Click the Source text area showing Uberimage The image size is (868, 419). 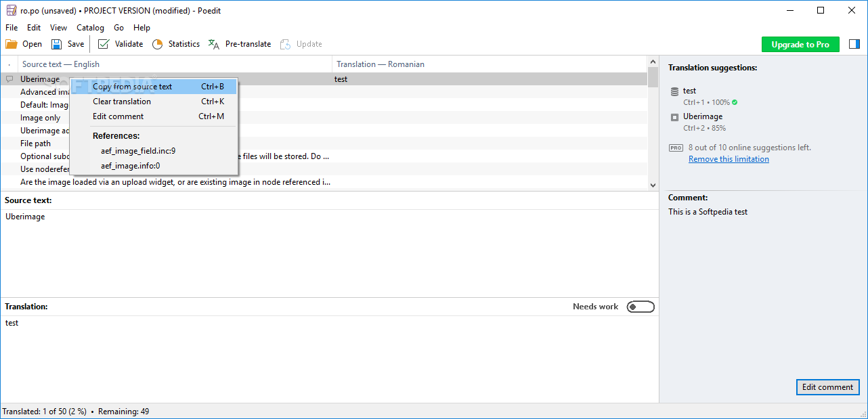[x=329, y=253]
